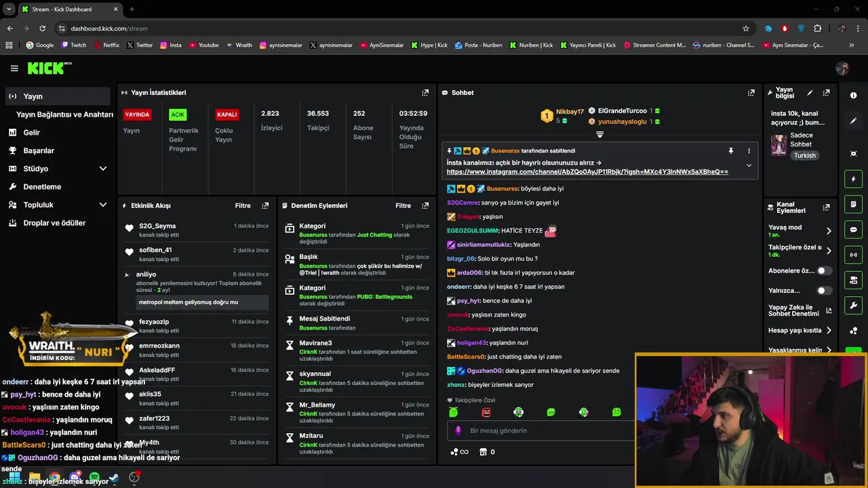868x488 pixels.
Task: Expand the pinned message chevron
Action: (749, 165)
